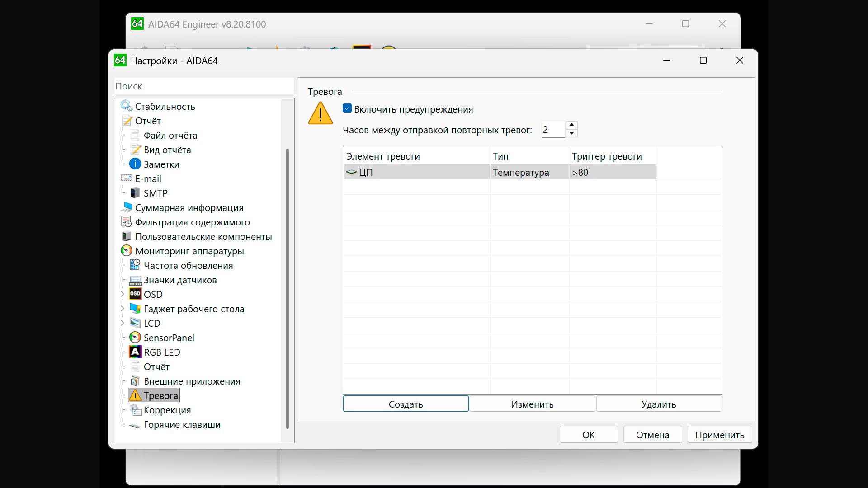Click the LCD display icon
The height and width of the screenshot is (488, 868).
coord(135,323)
